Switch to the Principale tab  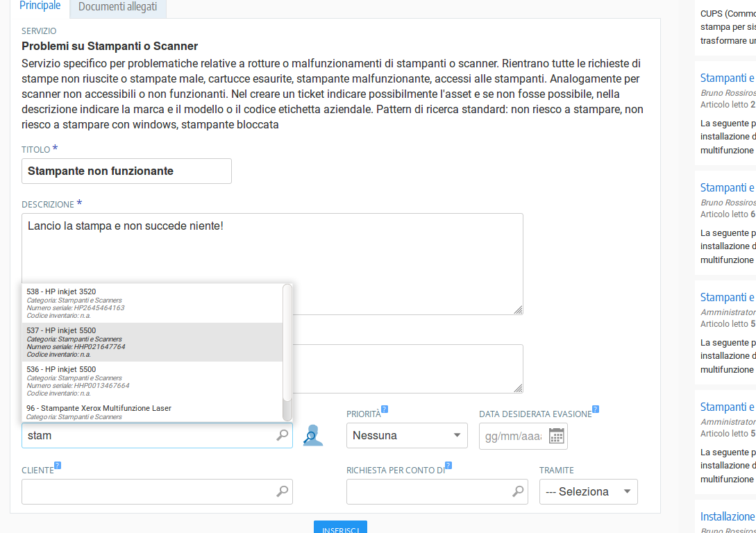click(40, 6)
